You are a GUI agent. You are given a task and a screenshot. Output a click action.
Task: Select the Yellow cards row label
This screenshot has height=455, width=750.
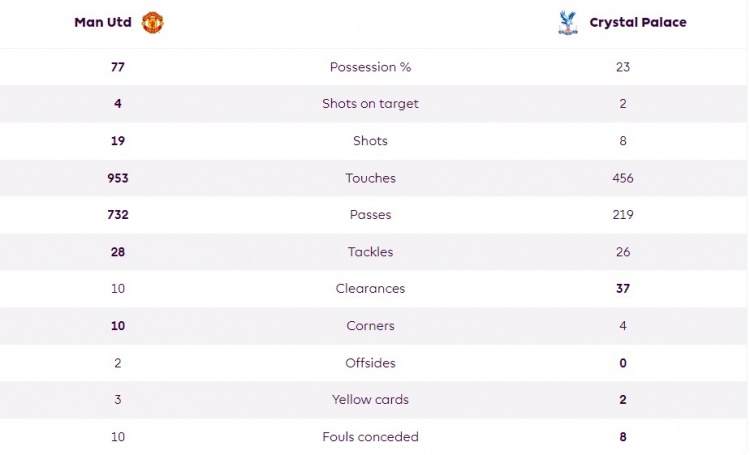pos(371,400)
